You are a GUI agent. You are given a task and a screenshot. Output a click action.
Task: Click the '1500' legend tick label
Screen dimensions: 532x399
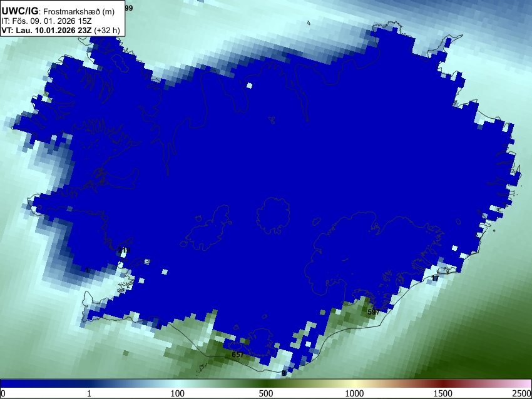point(442,393)
